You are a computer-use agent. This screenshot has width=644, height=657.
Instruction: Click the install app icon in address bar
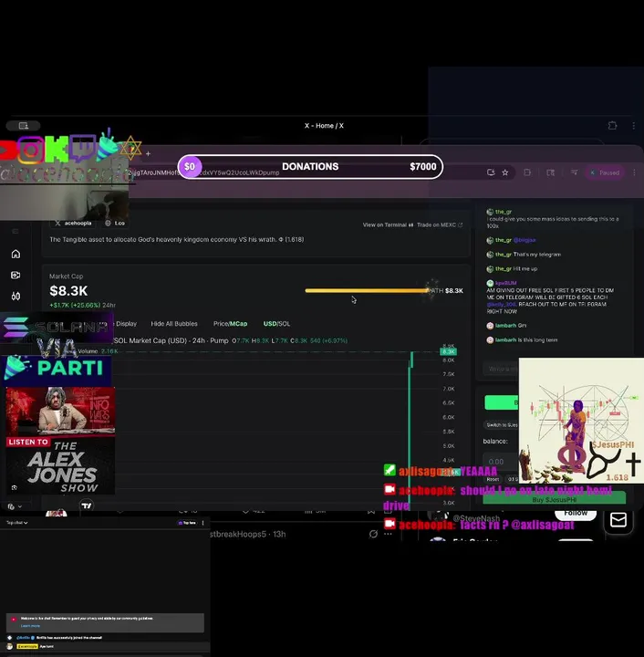coord(491,172)
